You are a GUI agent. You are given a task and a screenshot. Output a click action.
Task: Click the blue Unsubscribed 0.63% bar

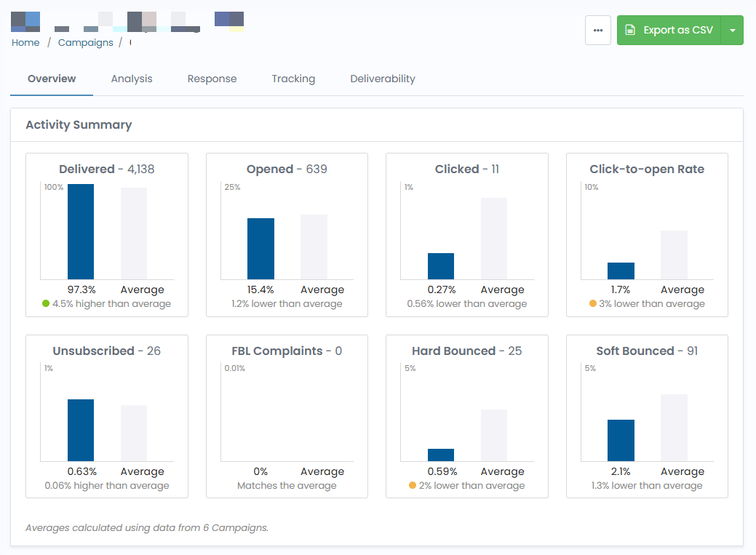tap(81, 430)
